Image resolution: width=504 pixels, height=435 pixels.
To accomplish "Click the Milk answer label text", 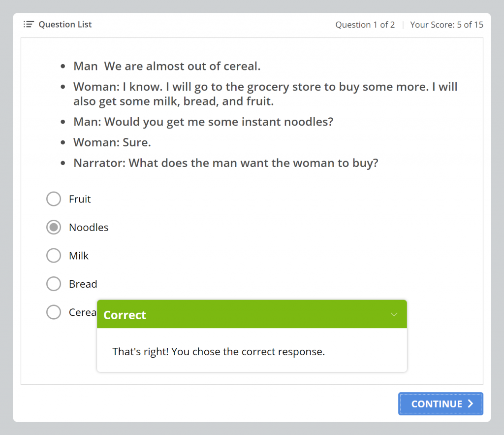I will [79, 256].
